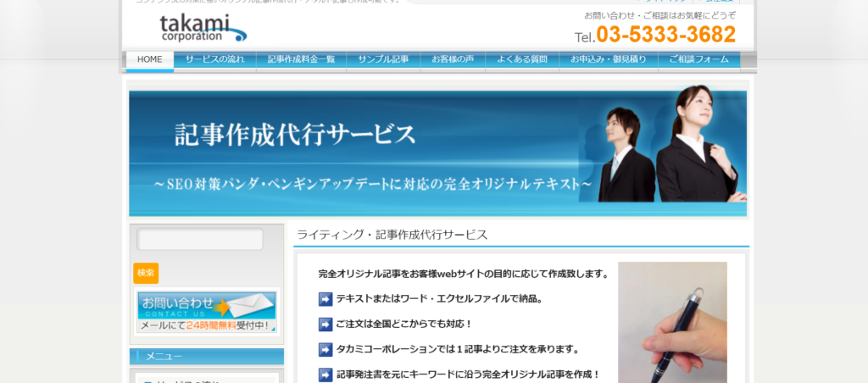Viewport: 868px width, 383px height.
Task: Select サンプル記事 in navigation bar
Action: tap(383, 60)
